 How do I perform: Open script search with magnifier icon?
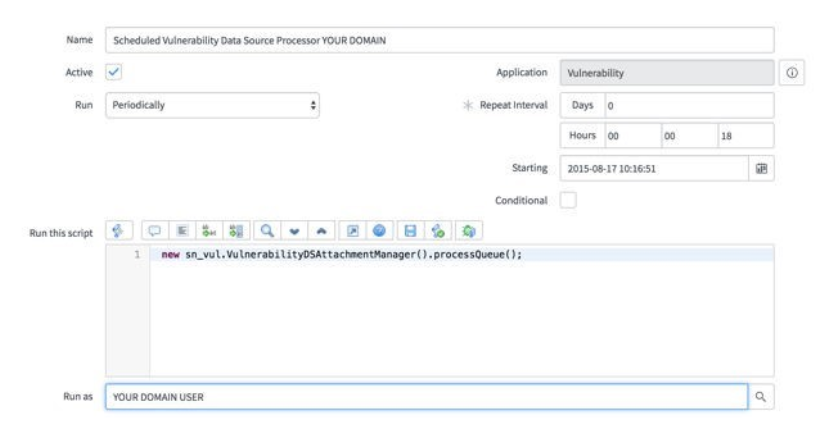click(267, 231)
